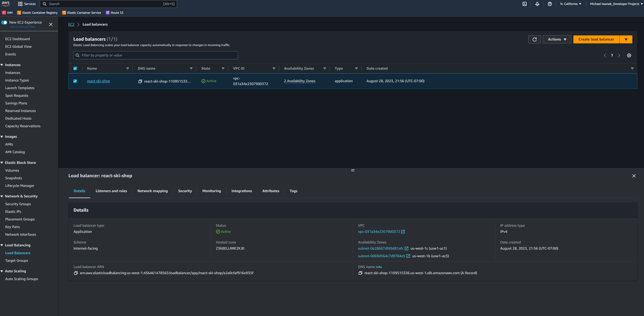644x316 pixels.
Task: Open IAM bookmark in favorites bar
Action: point(7,13)
